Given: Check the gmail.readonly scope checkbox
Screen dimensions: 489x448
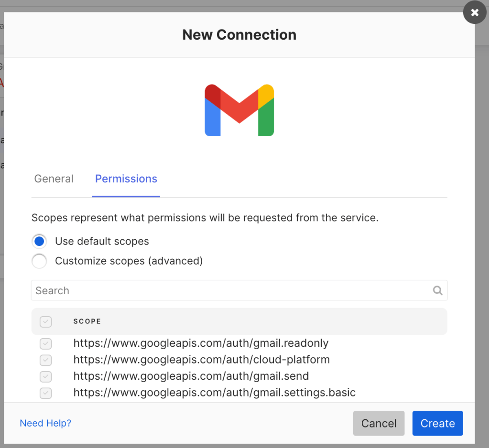Looking at the screenshot, I should click(x=45, y=344).
